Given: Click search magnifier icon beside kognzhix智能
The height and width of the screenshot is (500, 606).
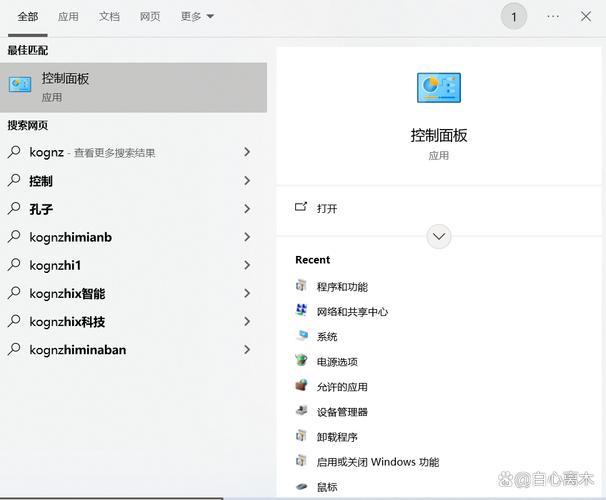Looking at the screenshot, I should coord(14,293).
